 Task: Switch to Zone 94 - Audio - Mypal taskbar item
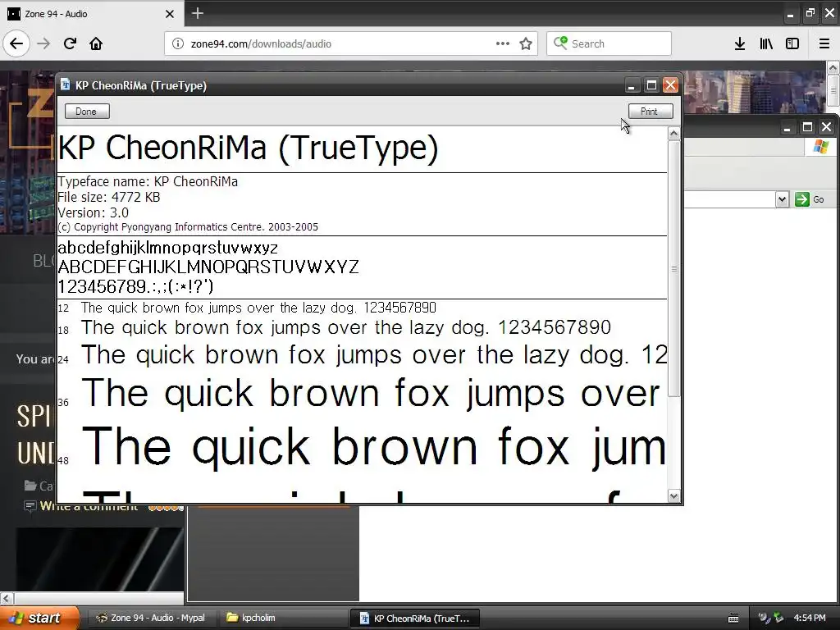coord(151,618)
